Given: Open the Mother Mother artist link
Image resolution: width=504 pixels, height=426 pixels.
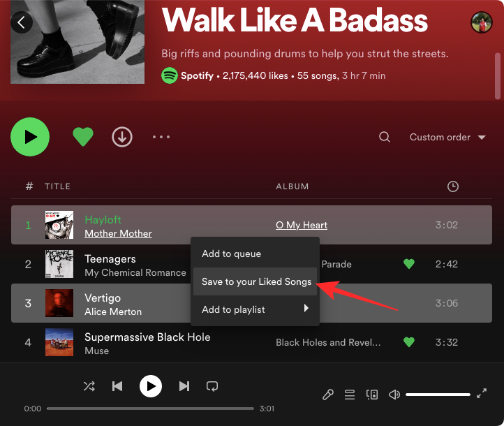Looking at the screenshot, I should [118, 233].
